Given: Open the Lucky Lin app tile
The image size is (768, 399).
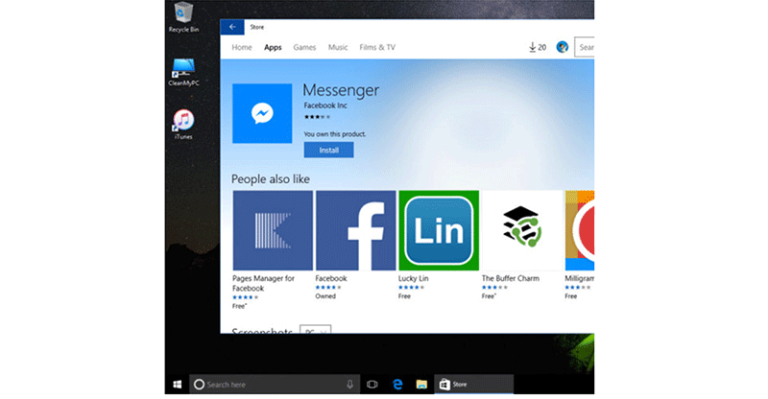Looking at the screenshot, I should pyautogui.click(x=439, y=230).
